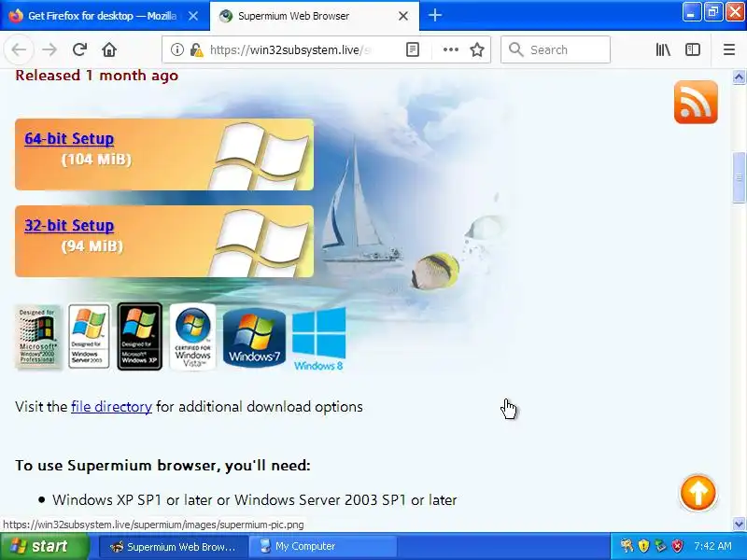Click the padlock warning icon in address bar

pyautogui.click(x=196, y=49)
